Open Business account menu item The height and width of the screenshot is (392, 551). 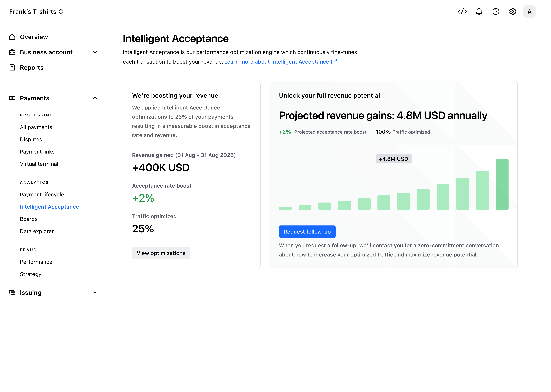(46, 52)
